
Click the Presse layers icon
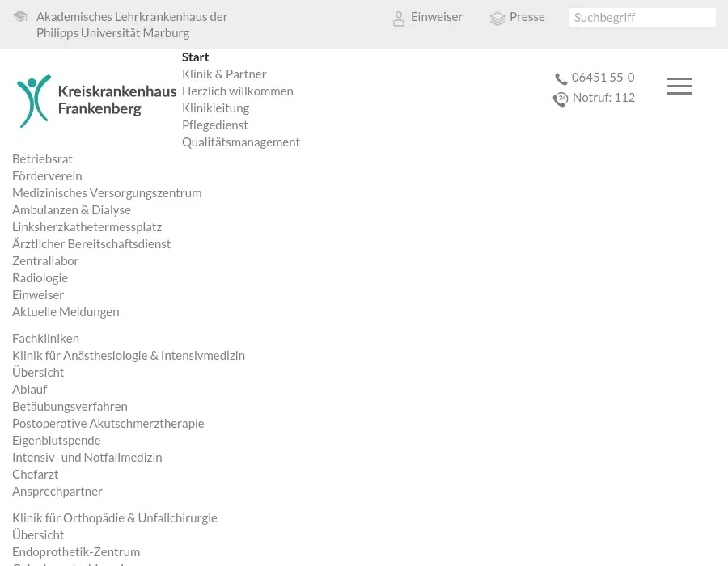click(x=497, y=19)
